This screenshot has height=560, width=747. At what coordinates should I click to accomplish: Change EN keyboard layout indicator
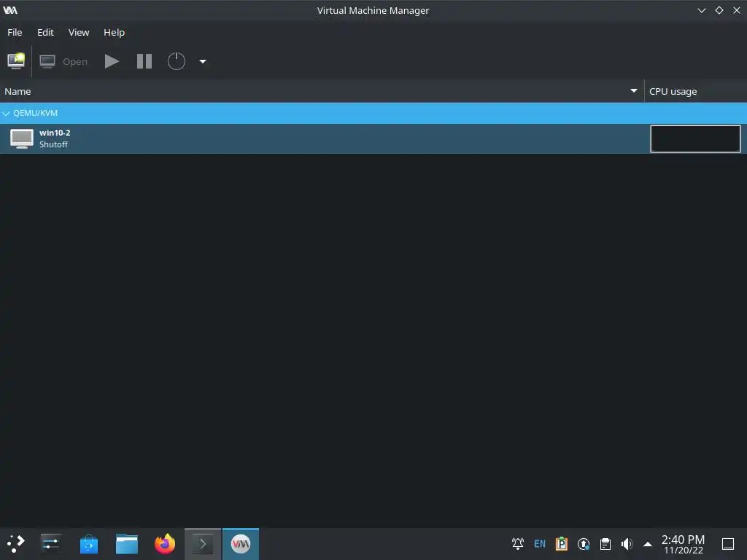click(540, 544)
